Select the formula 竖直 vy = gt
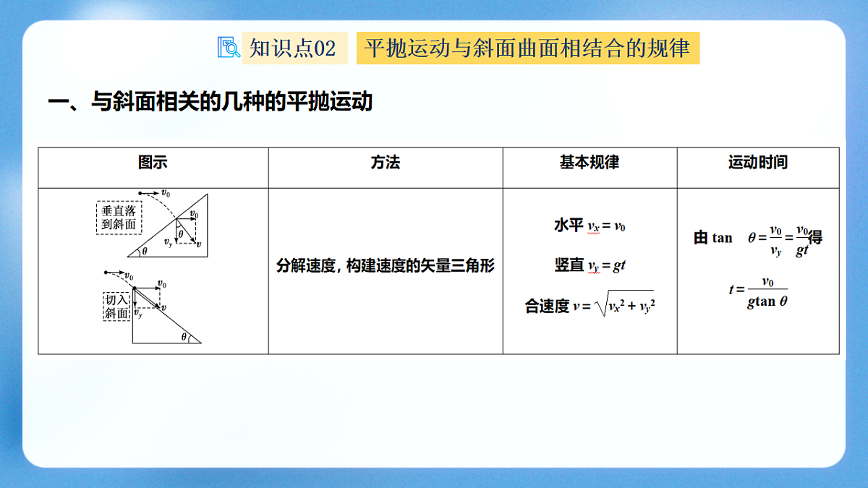Viewport: 868px width, 488px height. [x=590, y=265]
